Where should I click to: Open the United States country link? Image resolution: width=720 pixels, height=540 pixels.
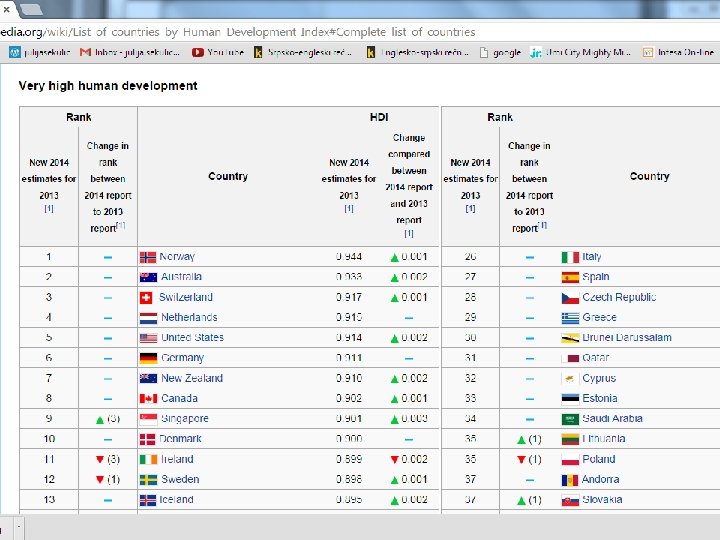(192, 338)
